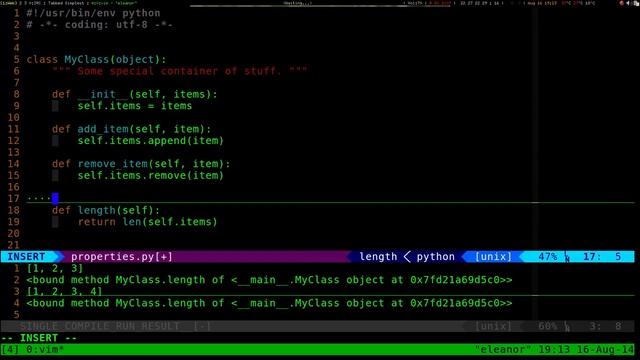Click the '# -*- coding: utf-8 -*-' comment line
This screenshot has height=360, width=640.
100,24
